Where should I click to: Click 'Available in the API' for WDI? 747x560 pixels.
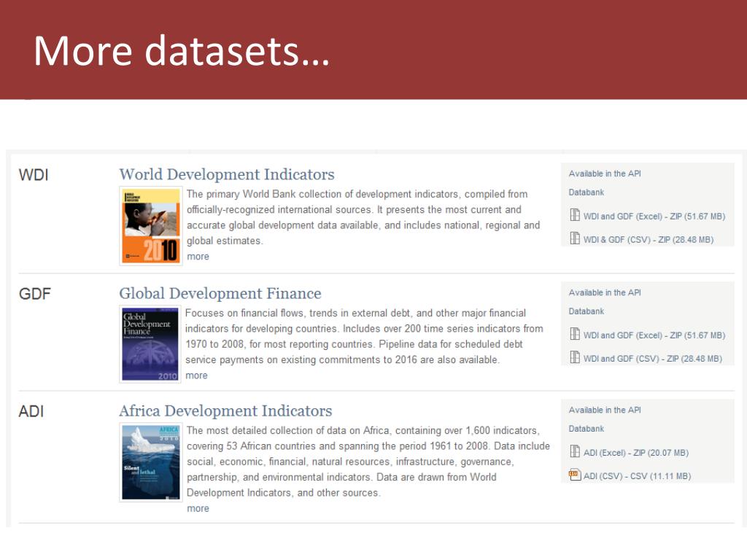(x=605, y=174)
